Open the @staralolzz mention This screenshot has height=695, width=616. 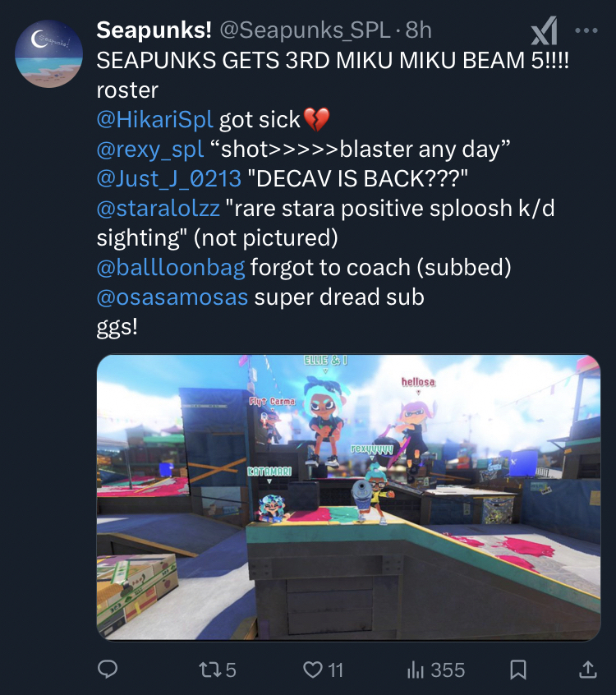[x=159, y=209]
